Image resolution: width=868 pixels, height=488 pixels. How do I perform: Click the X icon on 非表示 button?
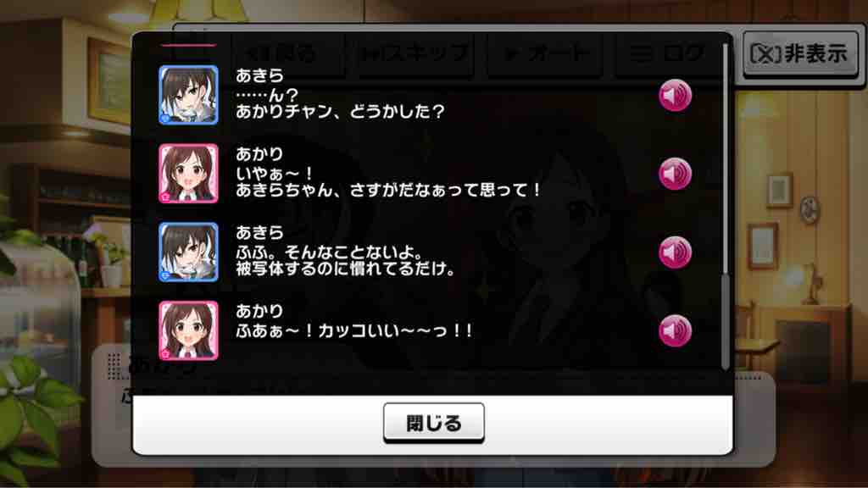(765, 54)
